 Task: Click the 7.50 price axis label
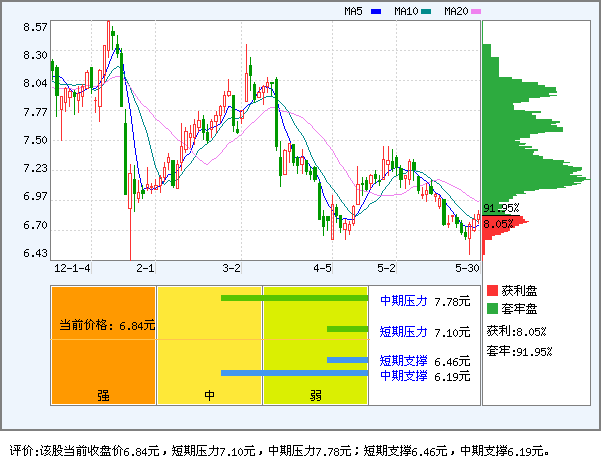click(35, 140)
